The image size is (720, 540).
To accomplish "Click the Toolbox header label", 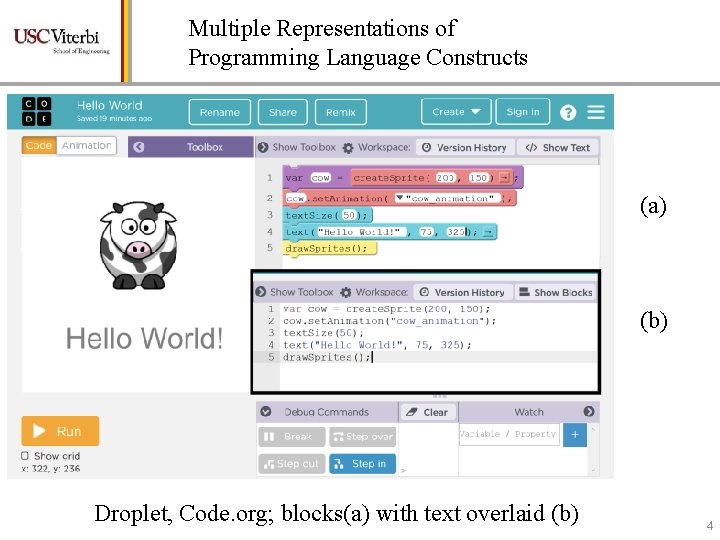I will 204,147.
